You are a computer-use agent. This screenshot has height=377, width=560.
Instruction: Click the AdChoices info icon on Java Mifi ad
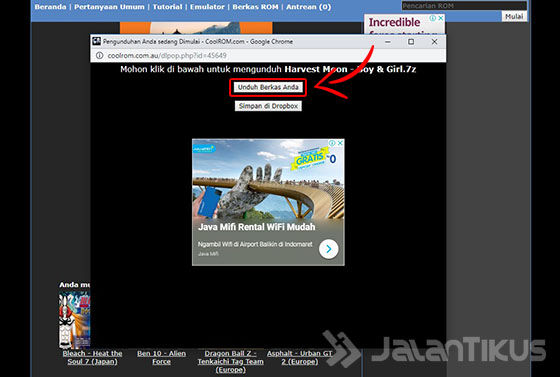pos(332,143)
